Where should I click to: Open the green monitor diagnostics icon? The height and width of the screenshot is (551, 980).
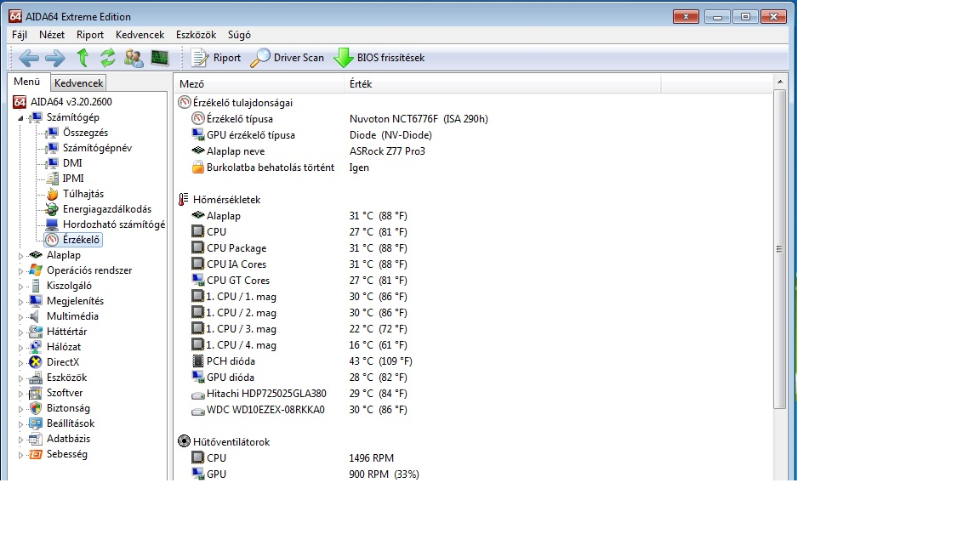point(159,58)
